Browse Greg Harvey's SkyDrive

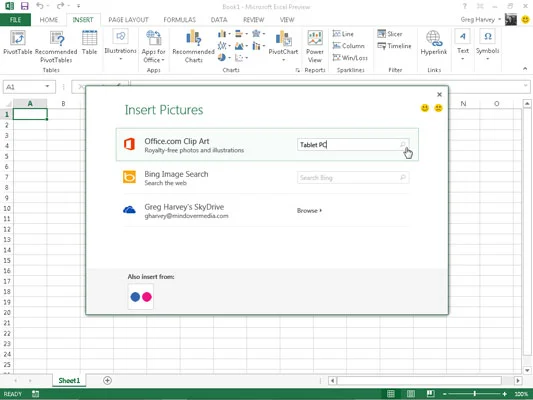(309, 210)
